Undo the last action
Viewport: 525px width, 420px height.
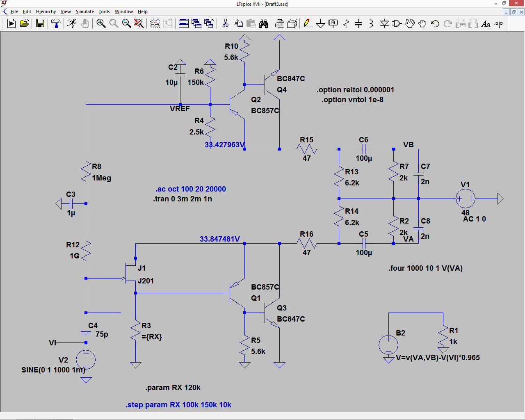(435, 23)
